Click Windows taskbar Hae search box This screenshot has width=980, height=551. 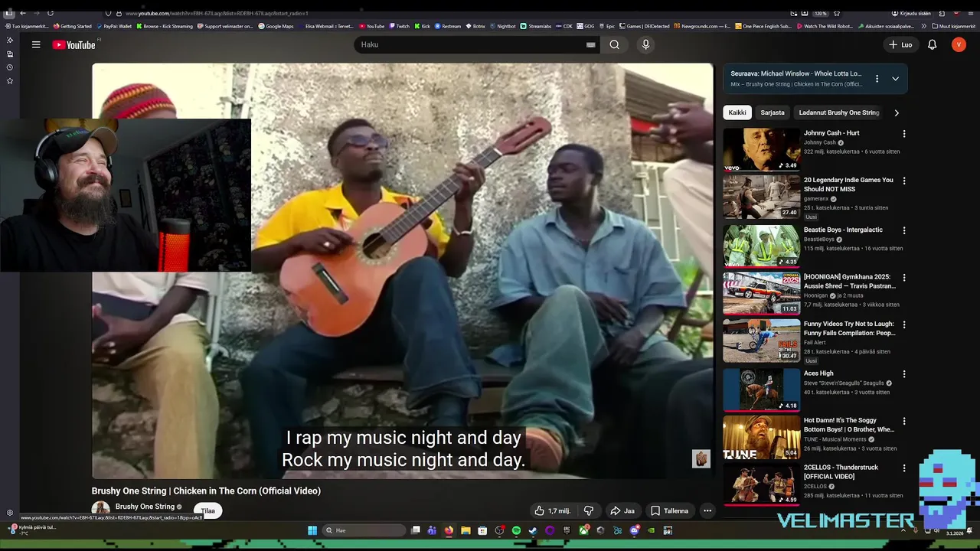[x=364, y=530]
